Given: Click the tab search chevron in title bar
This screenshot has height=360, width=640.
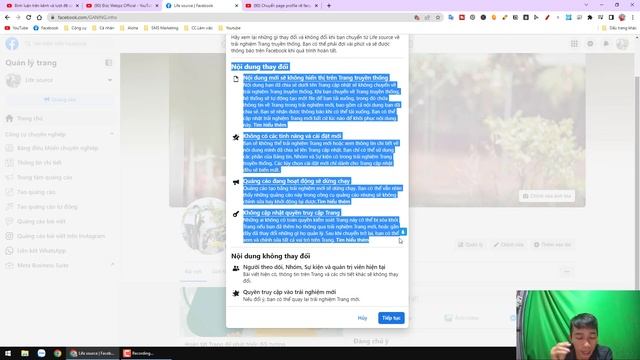Looking at the screenshot, I should click(587, 5).
